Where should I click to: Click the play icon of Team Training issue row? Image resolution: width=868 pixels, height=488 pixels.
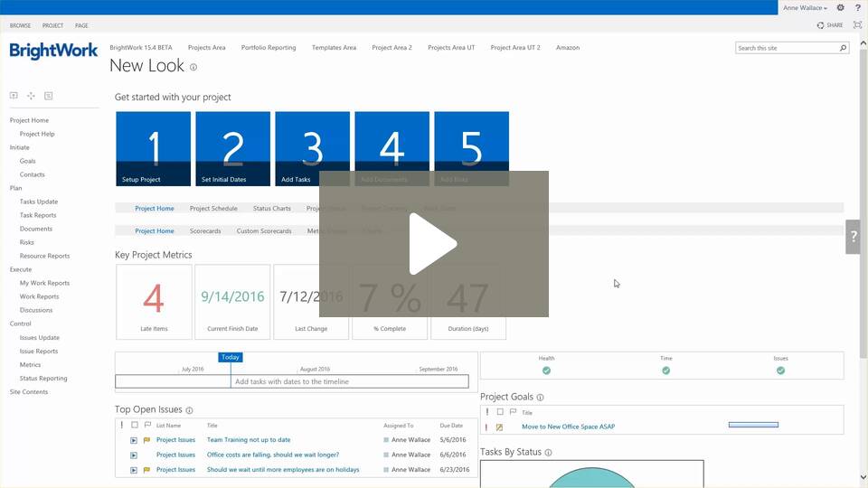pos(134,440)
